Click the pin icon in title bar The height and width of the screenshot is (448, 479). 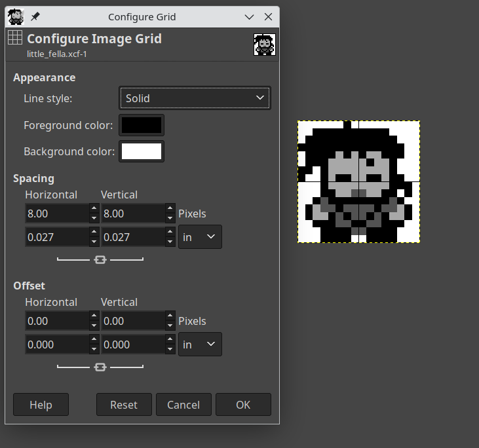click(35, 17)
